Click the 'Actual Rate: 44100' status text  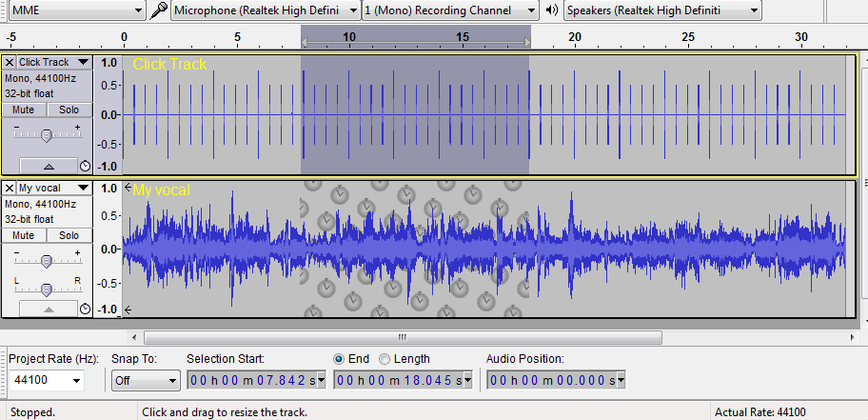pyautogui.click(x=760, y=412)
